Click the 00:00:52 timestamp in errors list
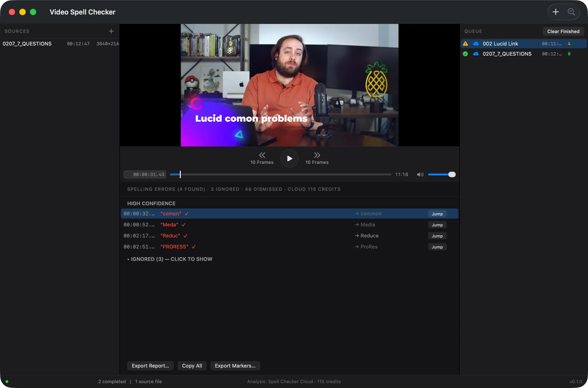The image size is (588, 388). [x=139, y=225]
